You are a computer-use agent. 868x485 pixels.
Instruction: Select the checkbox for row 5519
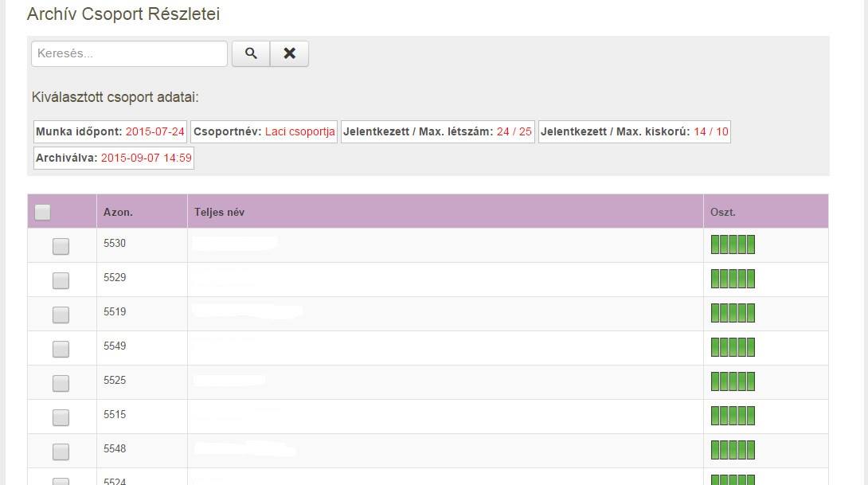pos(61,315)
